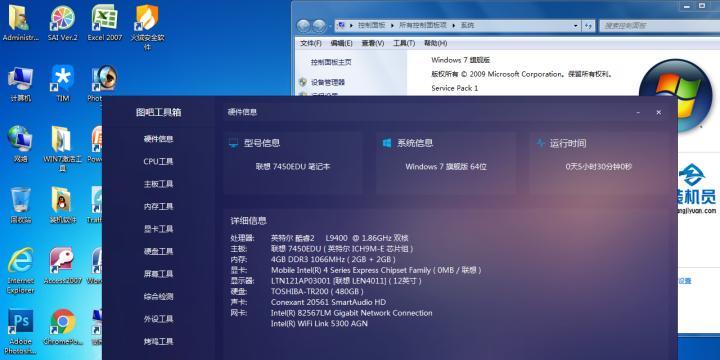The height and width of the screenshot is (360, 720).
Task: Click the 声卡 row Conexant 20561 SmartAudio HD
Action: pyautogui.click(x=308, y=303)
